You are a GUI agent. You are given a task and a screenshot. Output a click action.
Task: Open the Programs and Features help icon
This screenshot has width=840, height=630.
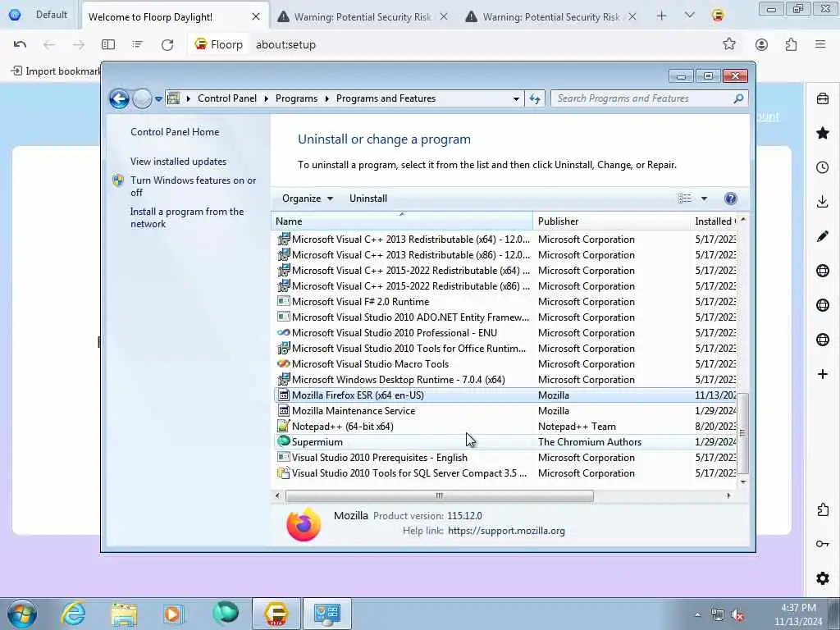coord(730,199)
